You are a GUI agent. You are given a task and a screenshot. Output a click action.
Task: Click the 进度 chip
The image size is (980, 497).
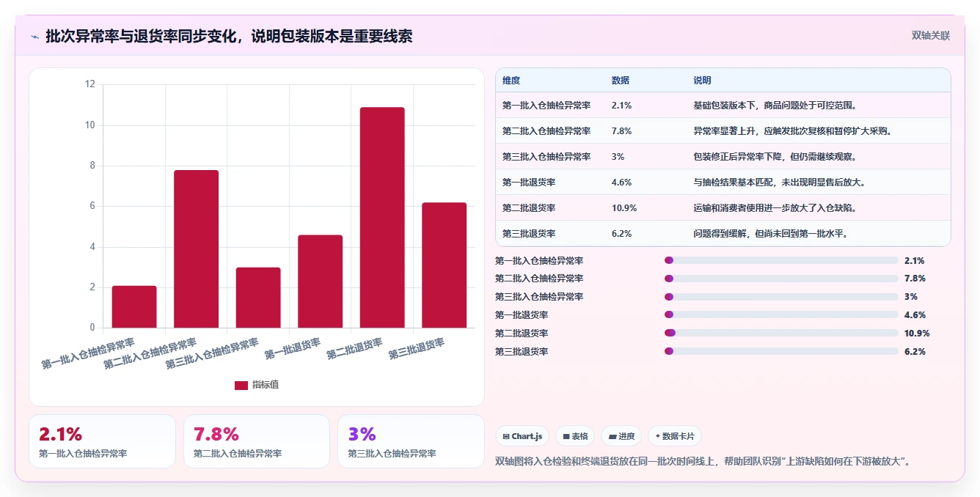(x=621, y=436)
